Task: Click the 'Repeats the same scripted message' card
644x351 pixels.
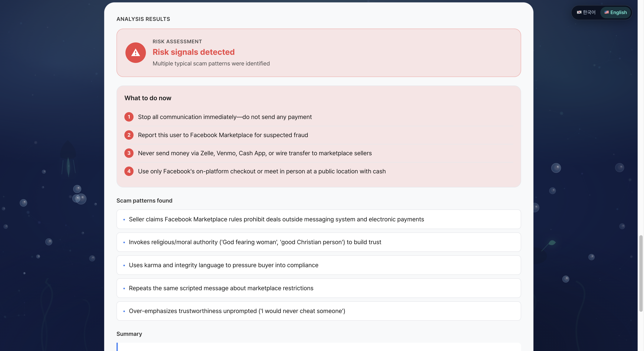Action: point(319,288)
